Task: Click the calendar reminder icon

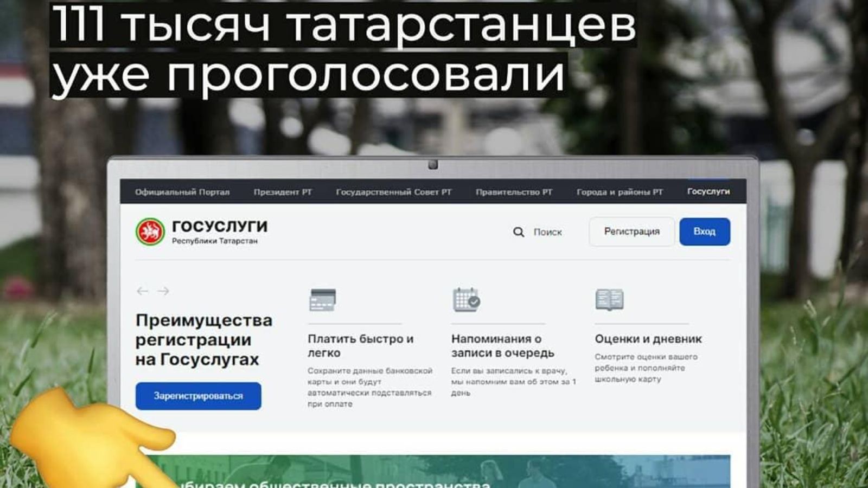Action: coord(466,300)
